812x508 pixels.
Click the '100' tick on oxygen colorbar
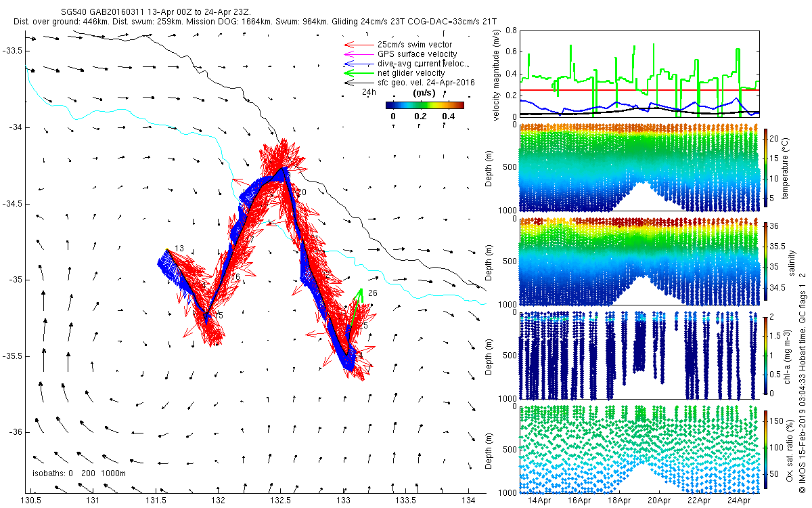point(778,447)
